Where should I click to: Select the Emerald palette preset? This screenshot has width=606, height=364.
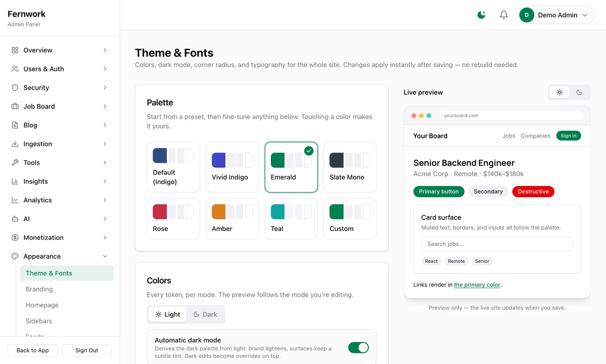coord(291,167)
